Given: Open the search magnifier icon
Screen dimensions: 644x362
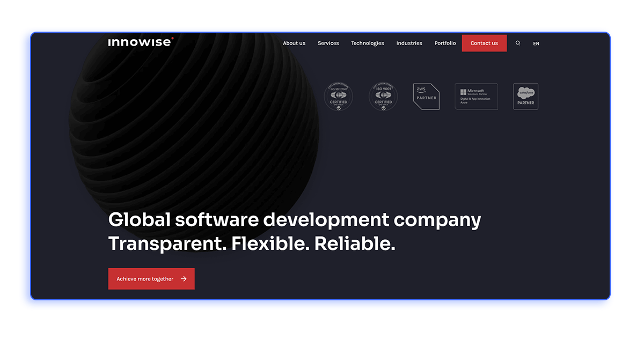Looking at the screenshot, I should [518, 43].
